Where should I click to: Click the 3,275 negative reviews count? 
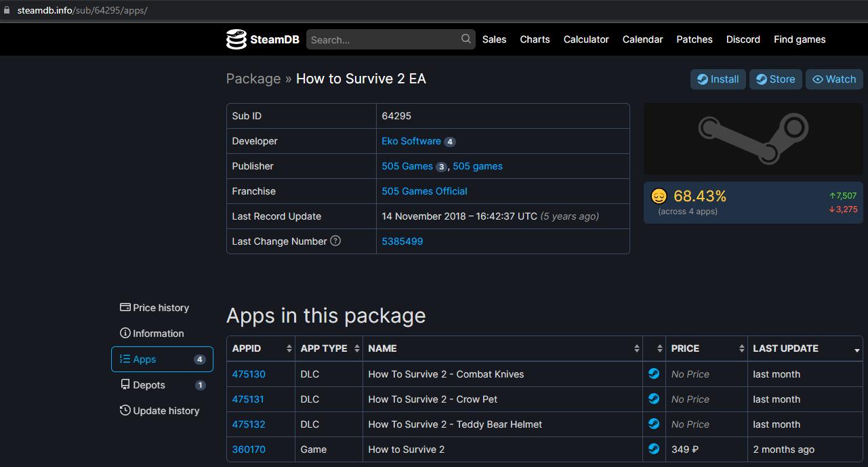843,209
